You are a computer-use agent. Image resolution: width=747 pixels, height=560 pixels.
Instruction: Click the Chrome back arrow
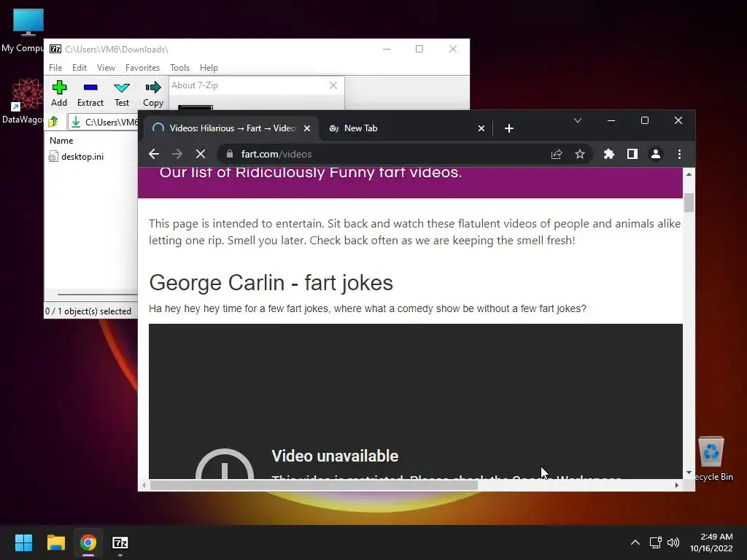[153, 154]
